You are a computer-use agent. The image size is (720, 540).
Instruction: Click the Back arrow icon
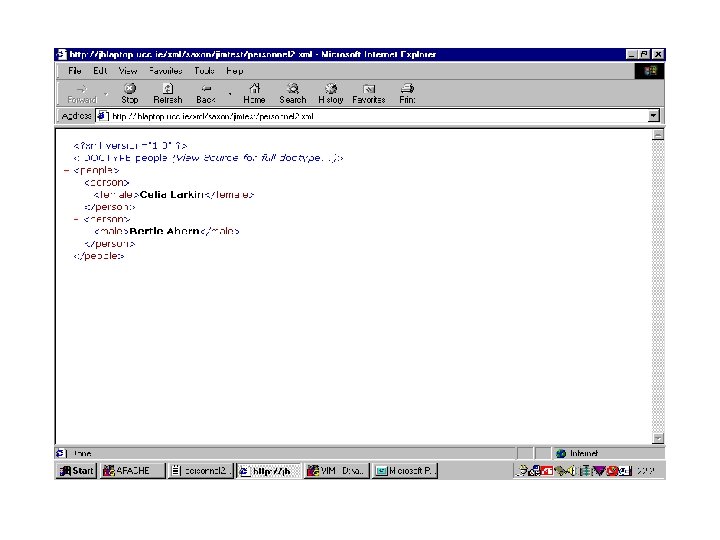click(x=206, y=88)
